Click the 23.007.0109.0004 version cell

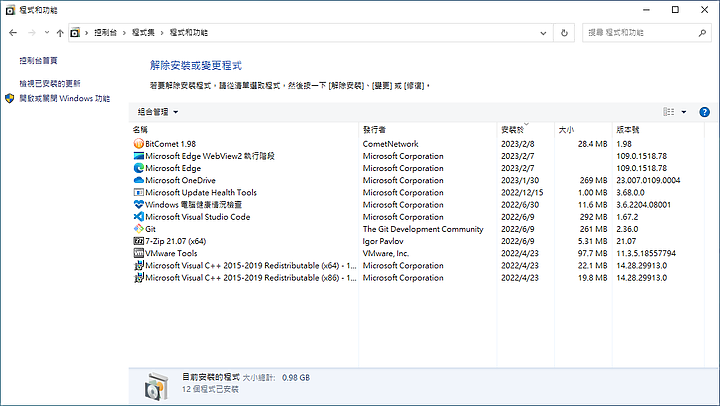point(648,180)
